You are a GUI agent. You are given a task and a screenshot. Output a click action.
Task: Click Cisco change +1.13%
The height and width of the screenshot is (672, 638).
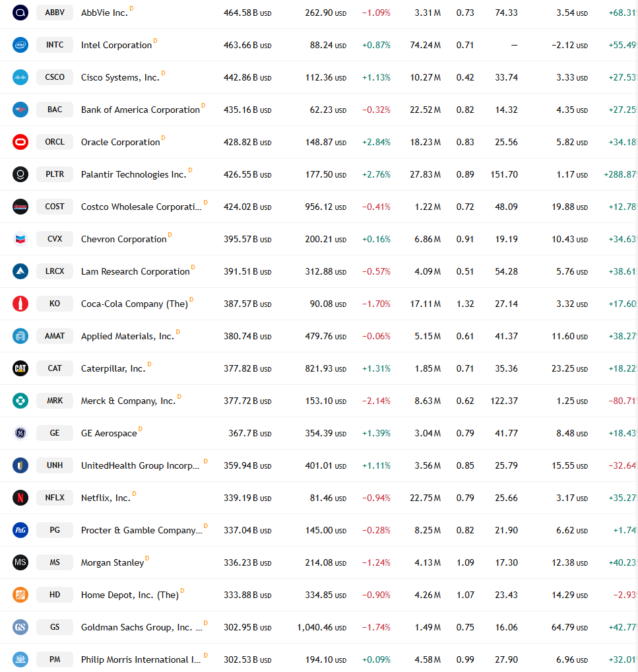(x=376, y=78)
